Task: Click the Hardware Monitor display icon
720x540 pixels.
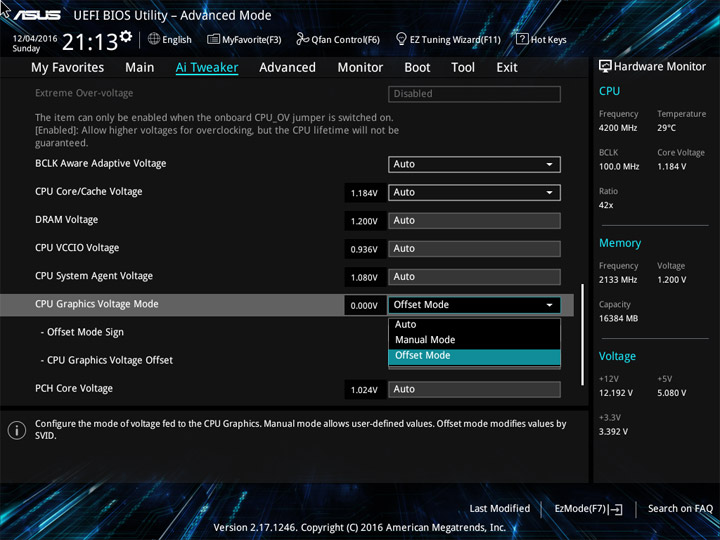Action: click(605, 66)
